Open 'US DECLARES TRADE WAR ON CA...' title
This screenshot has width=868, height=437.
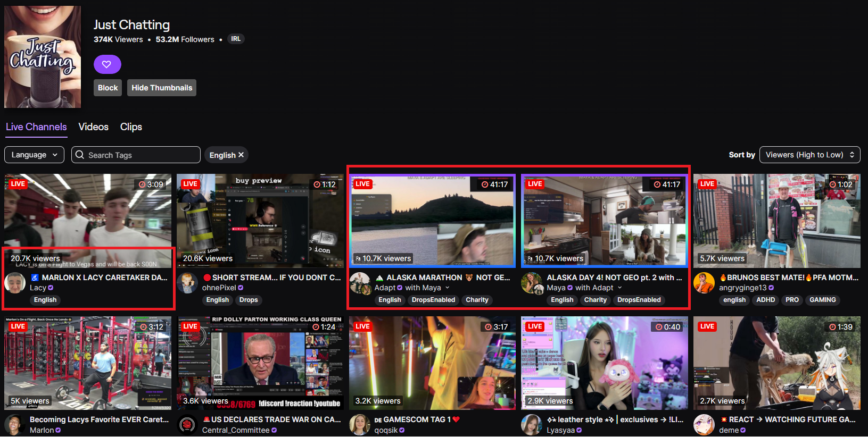pyautogui.click(x=271, y=419)
